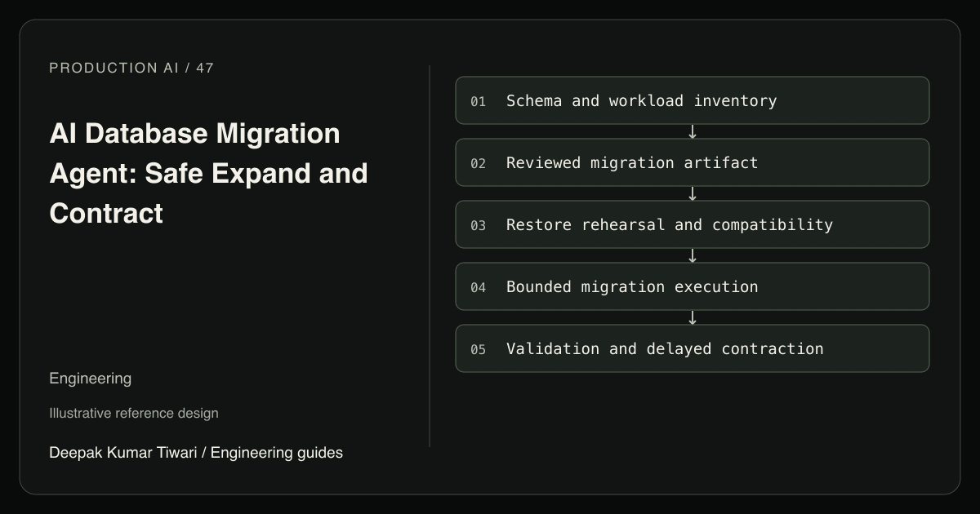
Task: Click the 'Deepak Kumar Tiwari / Engineering guides' byline
Action: pos(196,452)
